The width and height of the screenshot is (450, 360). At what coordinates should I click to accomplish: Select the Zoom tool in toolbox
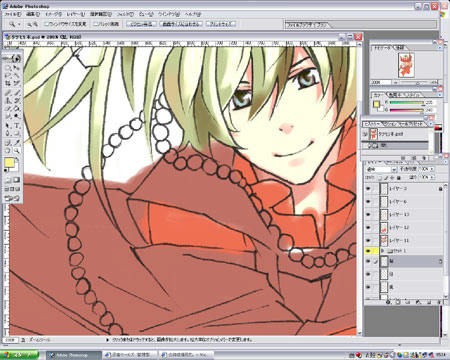click(17, 151)
